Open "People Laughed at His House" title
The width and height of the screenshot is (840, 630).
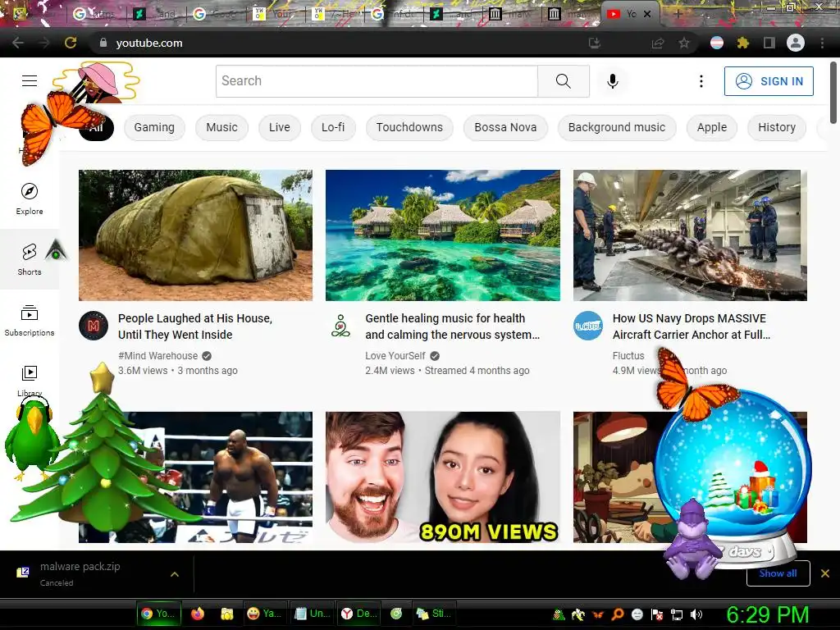195,326
